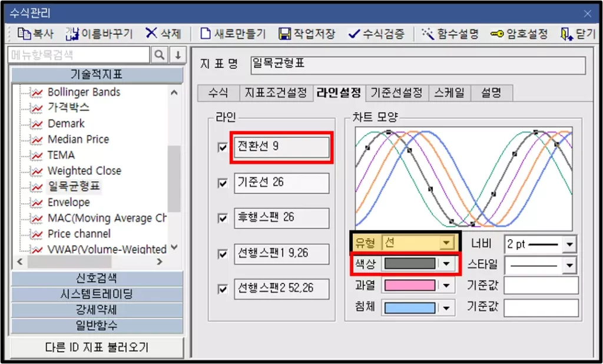
Task: Open the 색상 color dropdown arrow
Action: click(x=446, y=263)
